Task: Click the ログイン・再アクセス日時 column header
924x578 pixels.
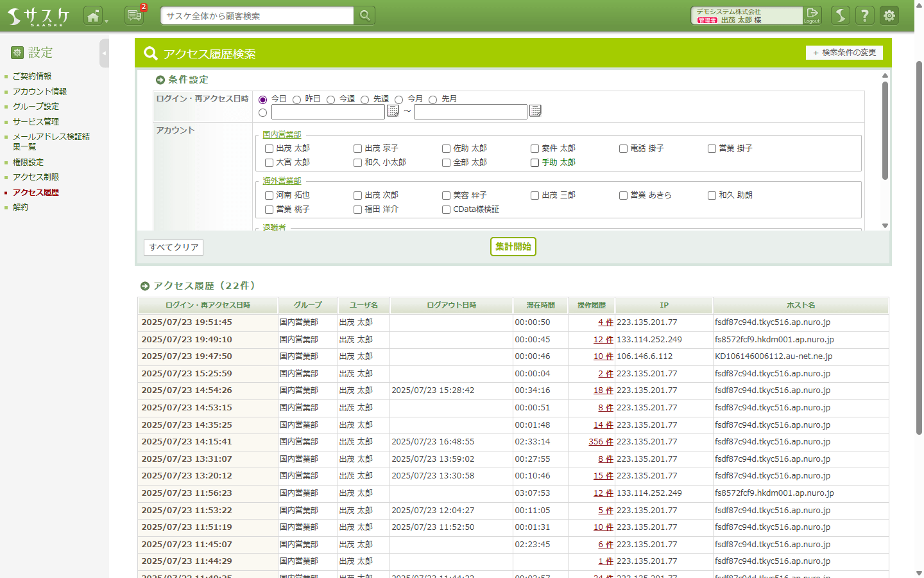Action: click(208, 305)
